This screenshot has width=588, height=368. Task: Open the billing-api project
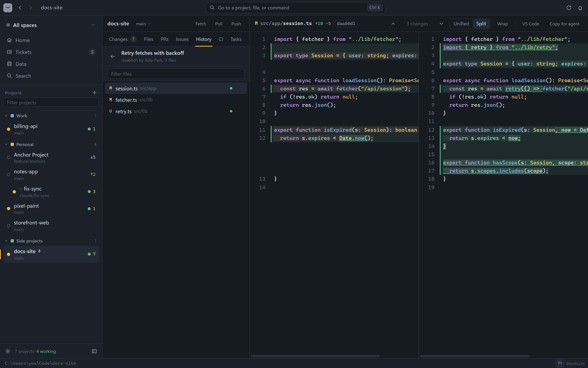click(51, 129)
